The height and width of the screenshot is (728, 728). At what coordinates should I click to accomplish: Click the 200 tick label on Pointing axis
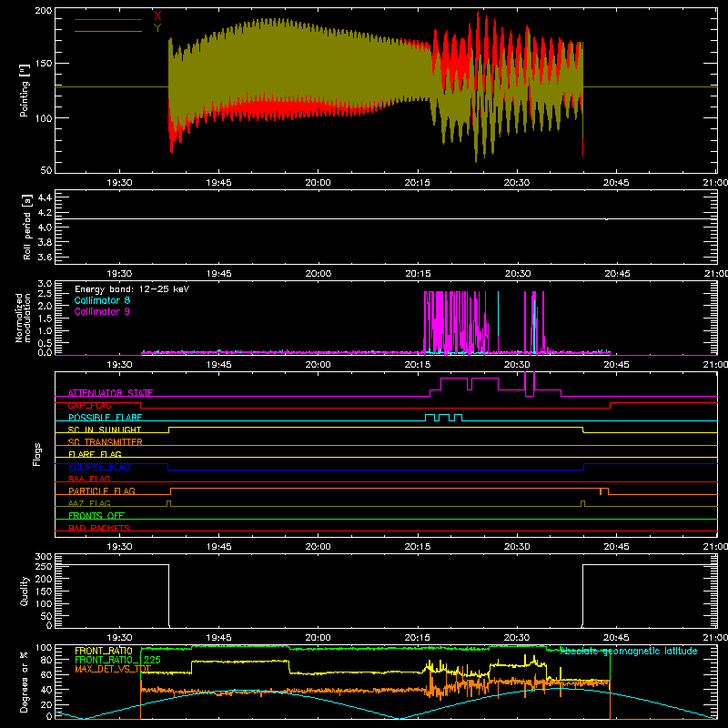tap(44, 10)
